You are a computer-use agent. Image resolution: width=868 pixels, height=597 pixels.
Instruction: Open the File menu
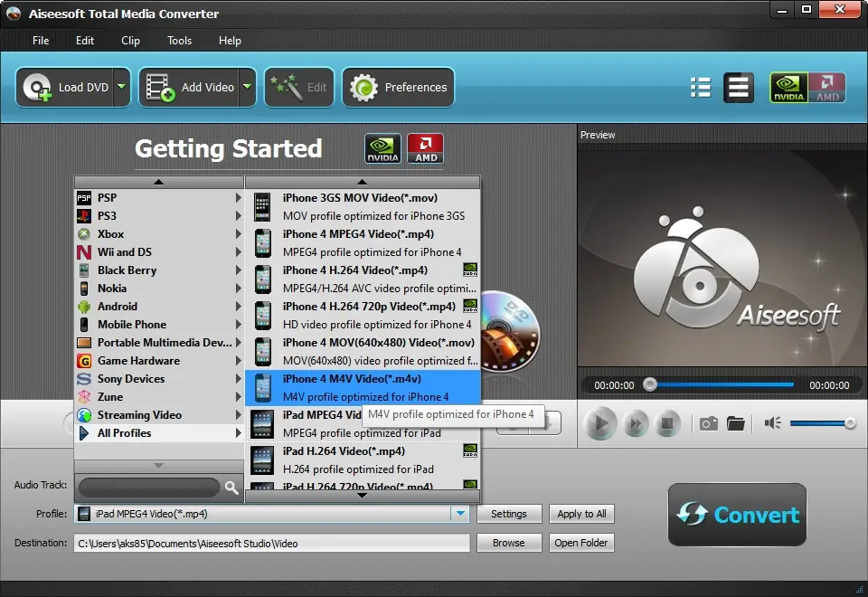point(41,41)
